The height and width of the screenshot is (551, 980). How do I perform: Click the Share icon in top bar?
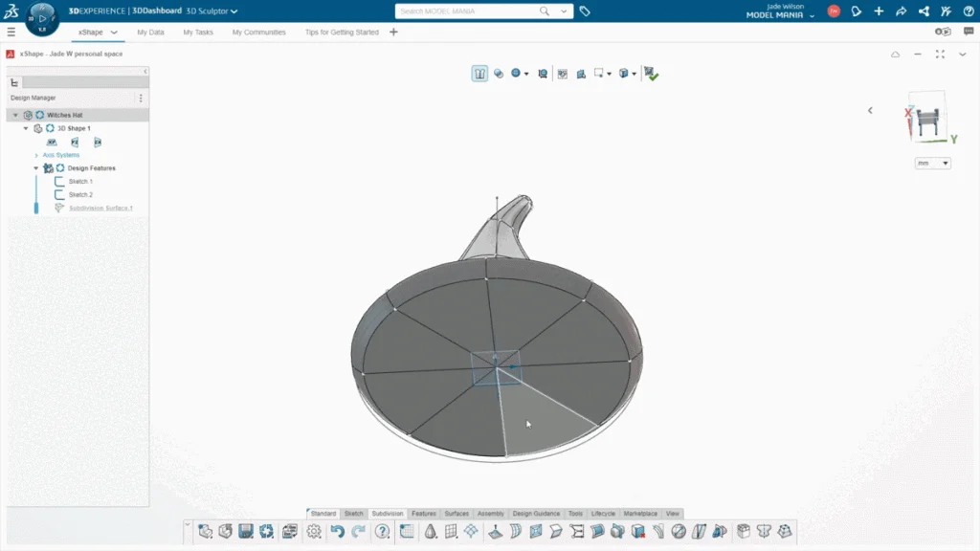[901, 11]
